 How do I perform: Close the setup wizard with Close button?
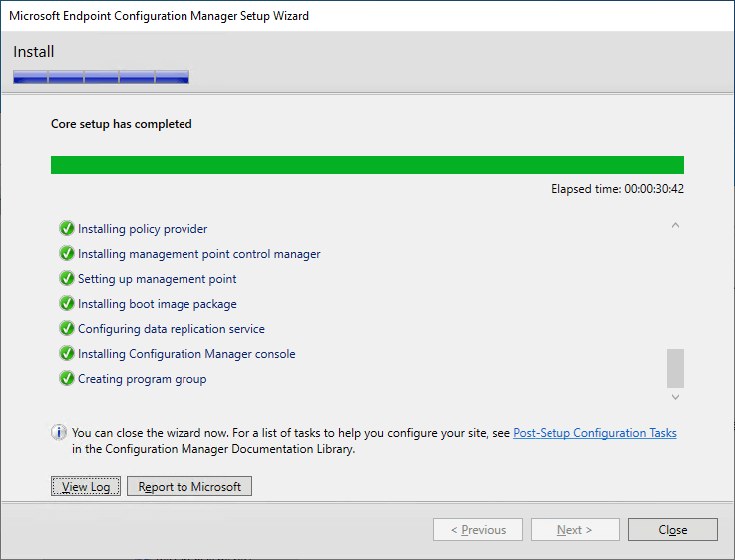672,529
